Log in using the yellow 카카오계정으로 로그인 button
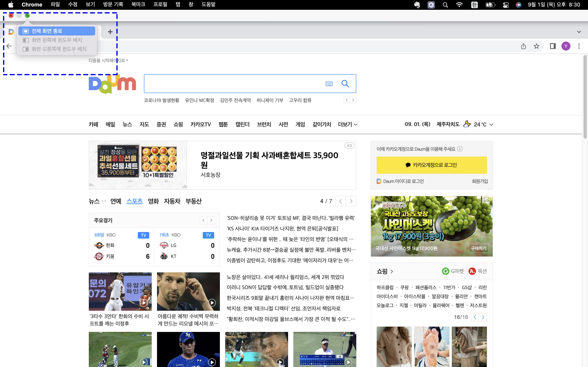Screen dimensions: 588x367 click(432, 165)
